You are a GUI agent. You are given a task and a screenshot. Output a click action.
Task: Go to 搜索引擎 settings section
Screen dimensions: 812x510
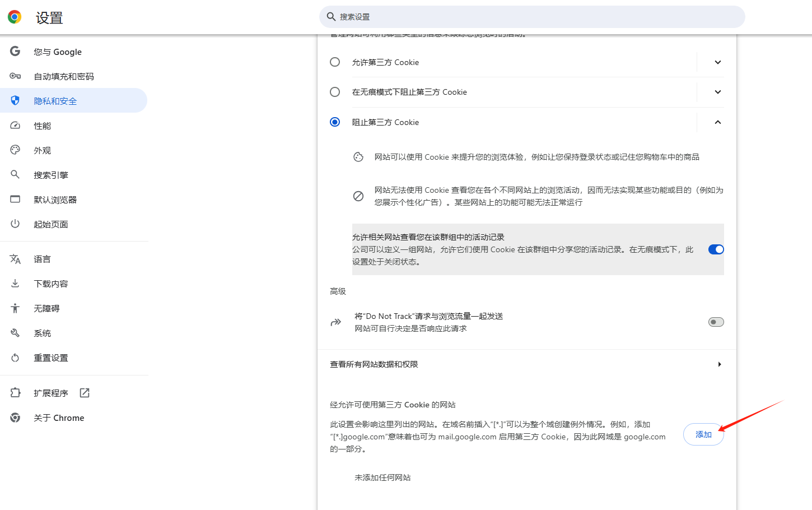[x=73, y=175]
